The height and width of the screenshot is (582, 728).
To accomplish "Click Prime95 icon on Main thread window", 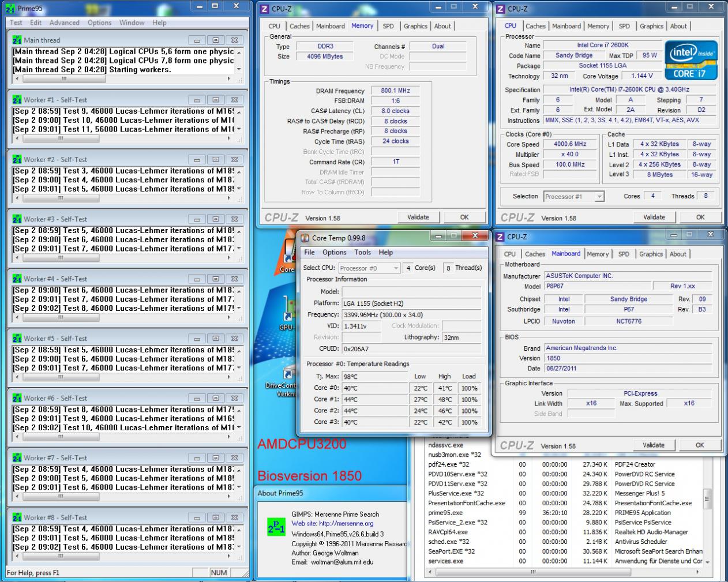I will tap(17, 40).
